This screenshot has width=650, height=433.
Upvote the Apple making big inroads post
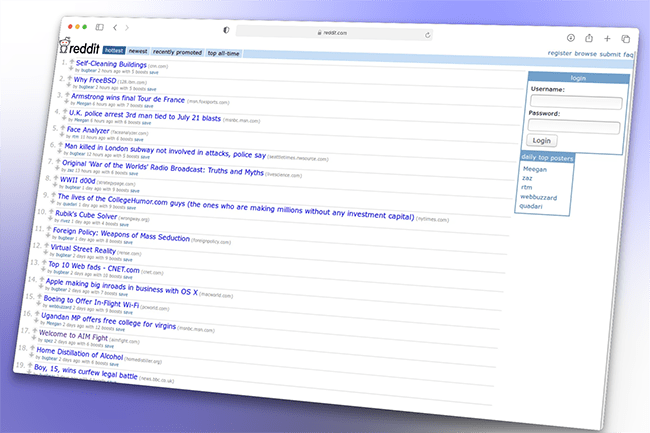click(42, 279)
